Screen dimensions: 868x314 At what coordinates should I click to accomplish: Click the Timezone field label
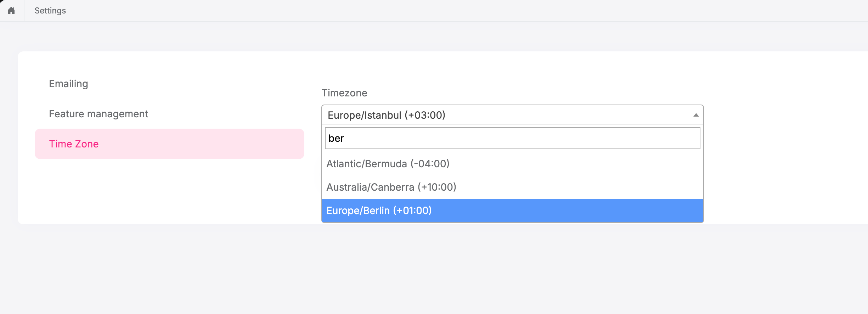point(344,93)
